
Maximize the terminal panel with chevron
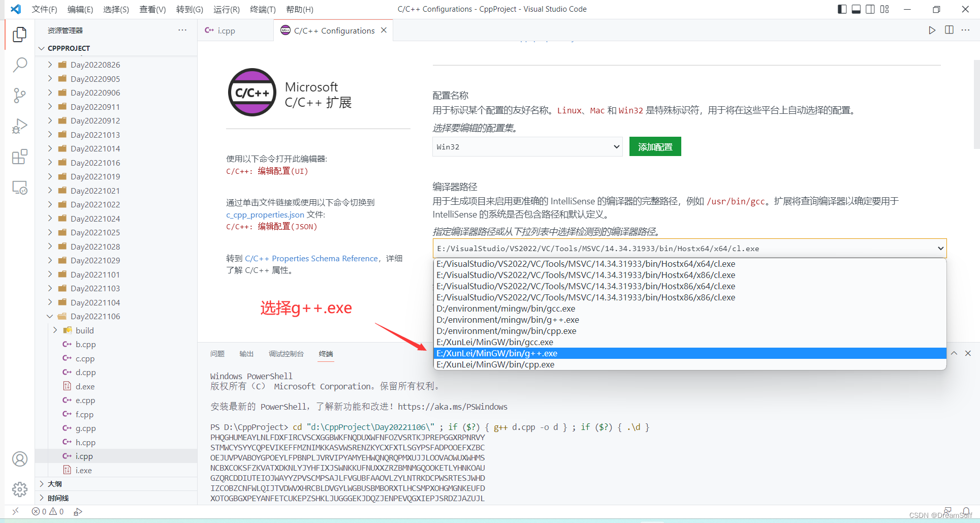pyautogui.click(x=954, y=353)
